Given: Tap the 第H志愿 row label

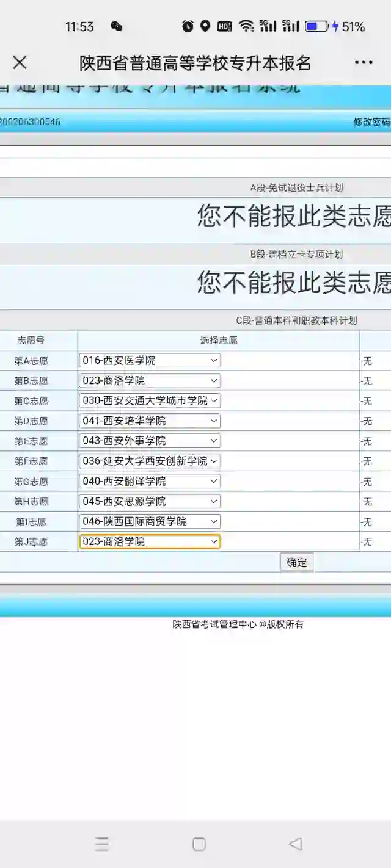Looking at the screenshot, I should [x=31, y=502].
